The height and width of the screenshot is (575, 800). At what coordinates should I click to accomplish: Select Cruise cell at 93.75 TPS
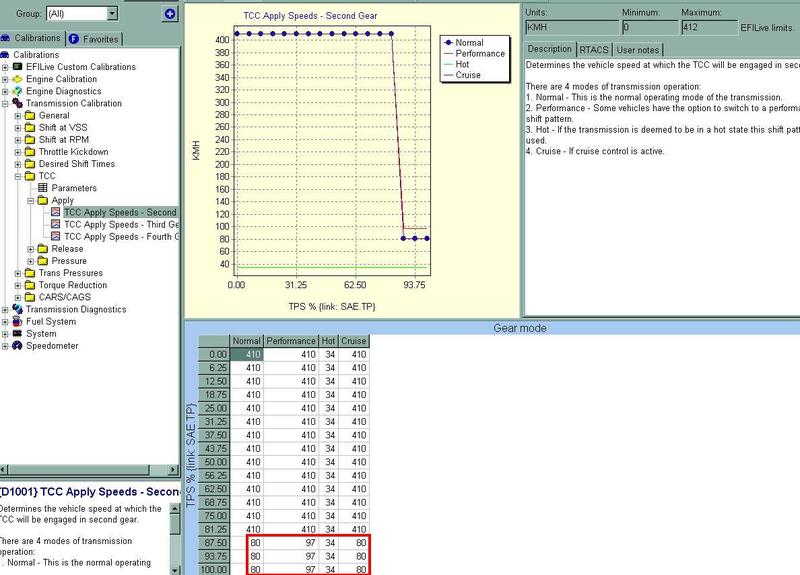click(x=354, y=556)
